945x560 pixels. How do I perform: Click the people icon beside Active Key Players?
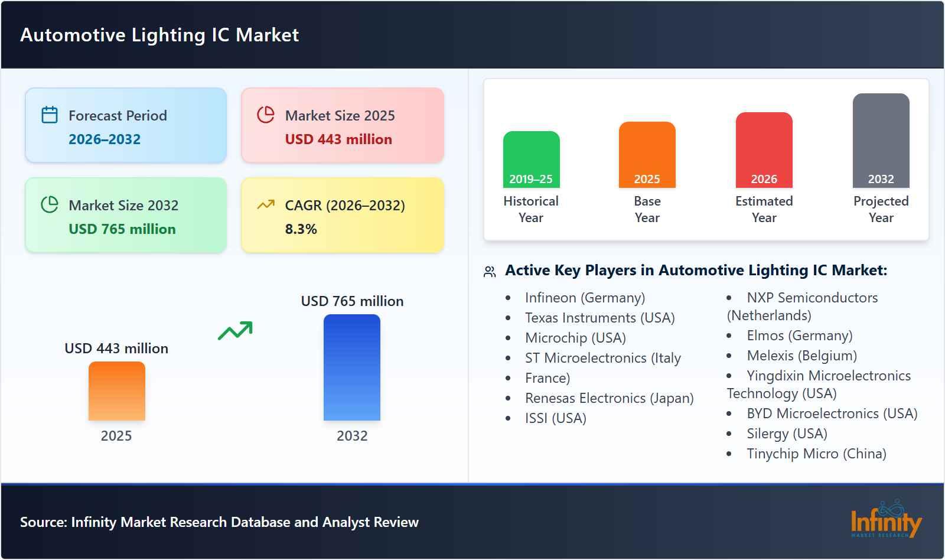(x=490, y=272)
